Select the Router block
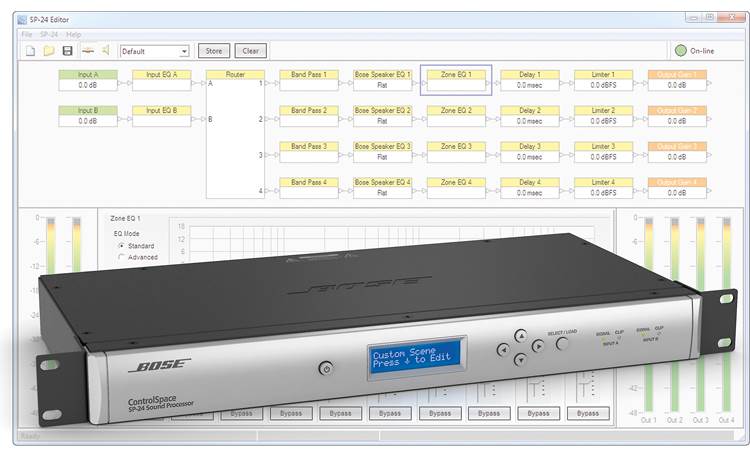750x457 pixels. pos(235,134)
